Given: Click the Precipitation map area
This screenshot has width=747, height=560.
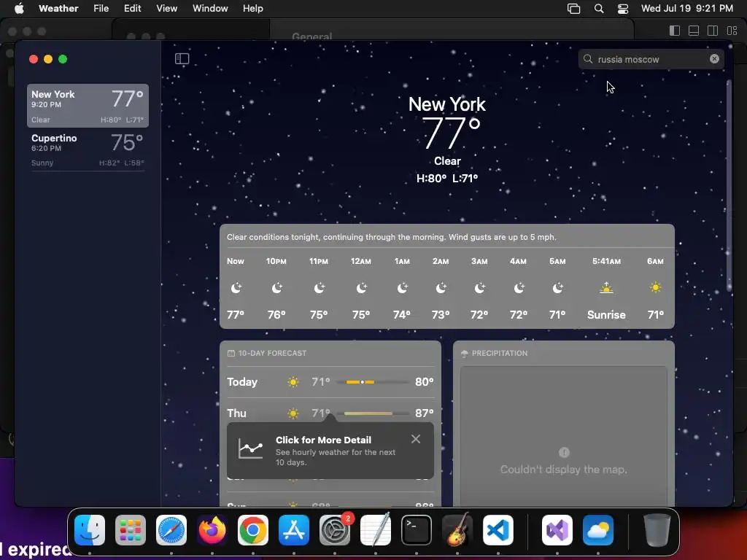Looking at the screenshot, I should (564, 436).
